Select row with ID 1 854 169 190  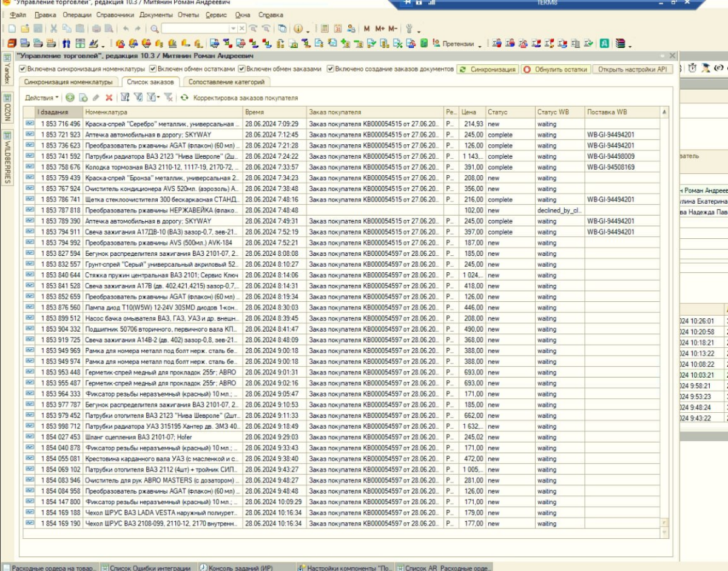tap(342, 523)
